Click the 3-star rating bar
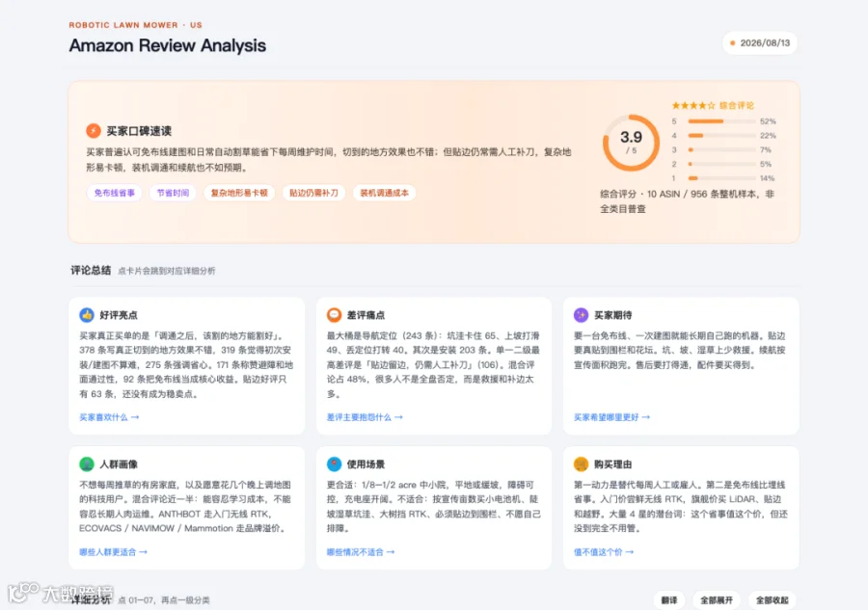 (x=721, y=150)
